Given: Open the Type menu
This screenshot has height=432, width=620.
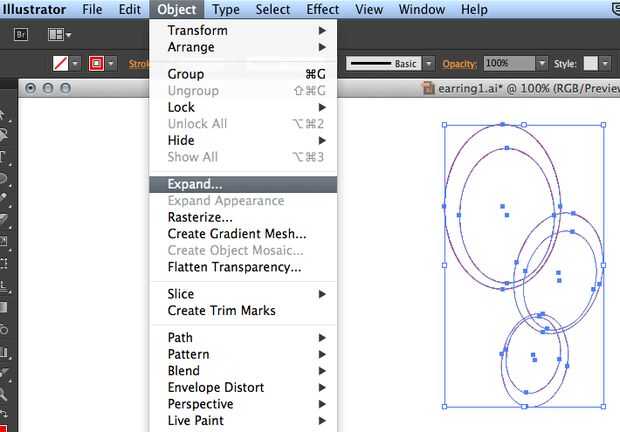Looking at the screenshot, I should [226, 9].
